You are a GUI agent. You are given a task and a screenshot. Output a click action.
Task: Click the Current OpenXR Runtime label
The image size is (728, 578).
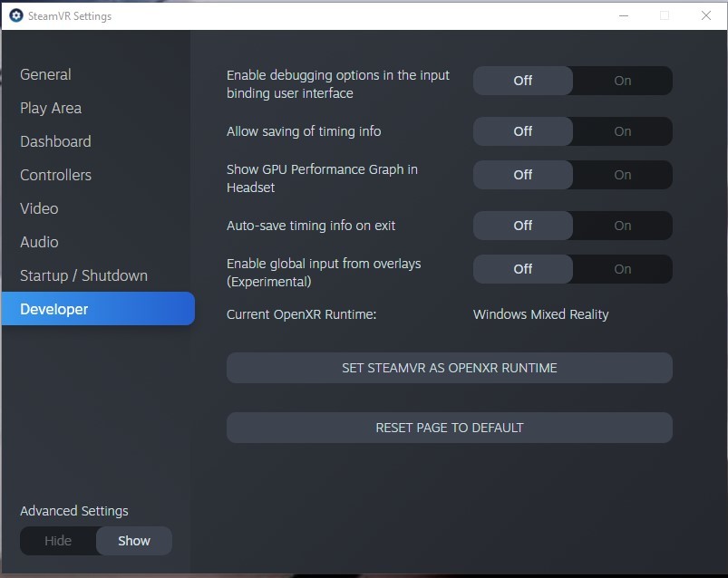click(301, 314)
